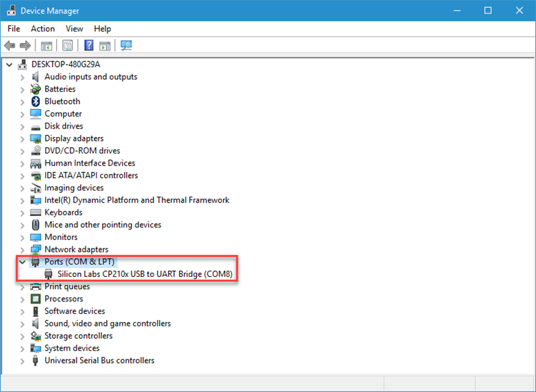536x392 pixels.
Task: Click the Ports (COM & LPT) plug icon
Action: point(36,262)
